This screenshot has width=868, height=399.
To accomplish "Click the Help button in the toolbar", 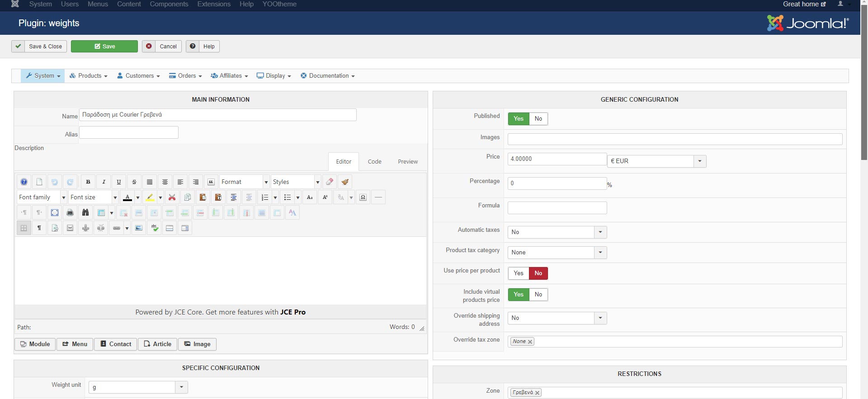I will pos(203,47).
